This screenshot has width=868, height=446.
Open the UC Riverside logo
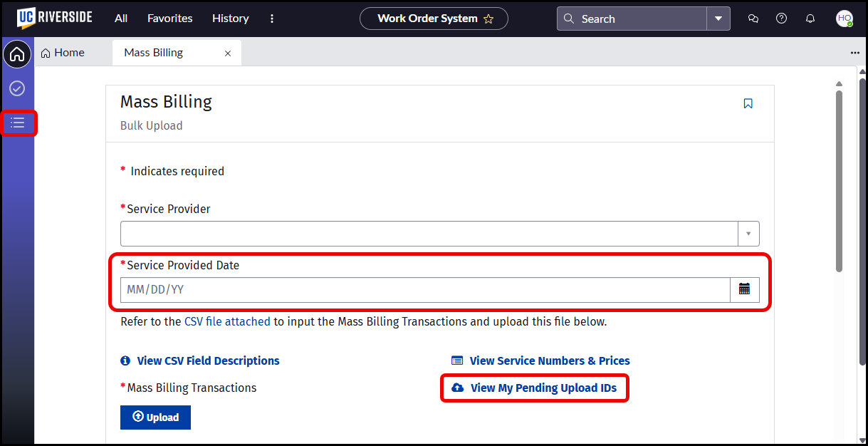click(x=54, y=19)
